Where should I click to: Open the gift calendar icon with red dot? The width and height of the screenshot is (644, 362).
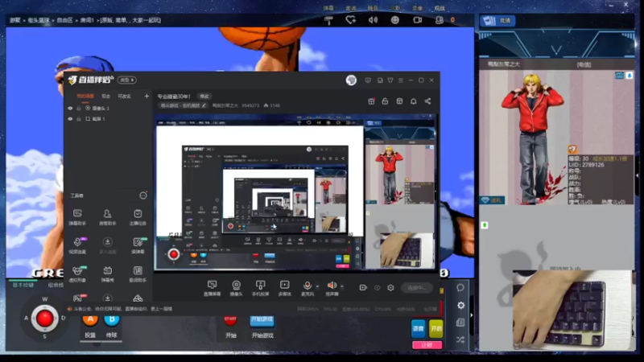(371, 101)
